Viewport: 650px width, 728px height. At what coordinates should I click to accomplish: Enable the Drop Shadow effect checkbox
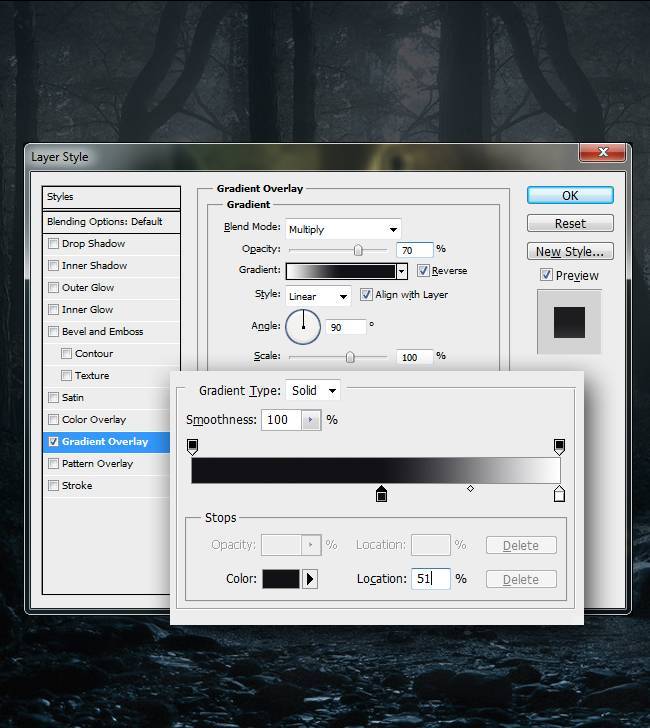coord(54,244)
